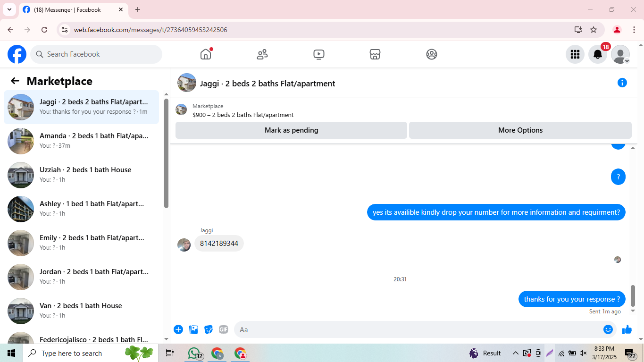Viewport: 644px width, 362px height.
Task: Show hidden system tray icons chevron
Action: click(516, 353)
